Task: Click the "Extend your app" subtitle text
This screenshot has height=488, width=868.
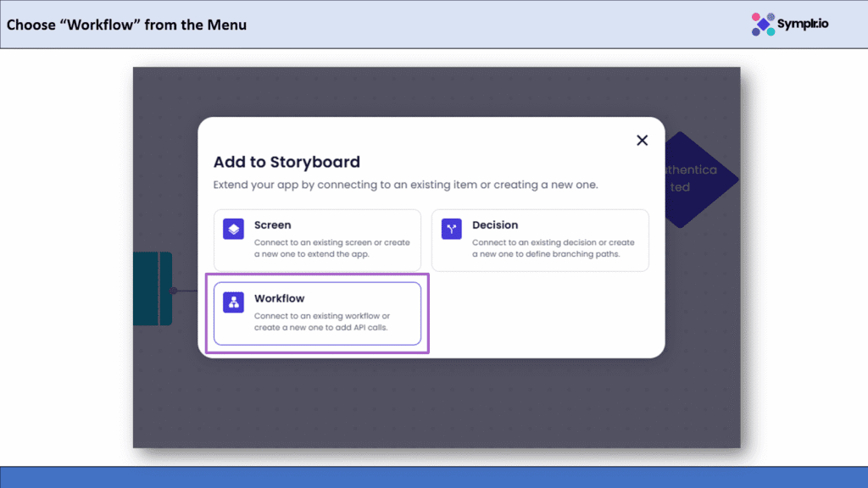Action: [x=405, y=185]
